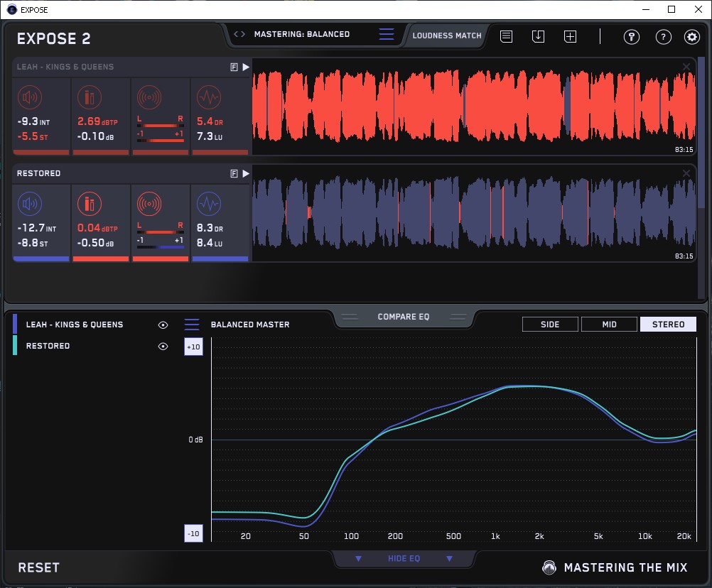Click the 8.3 DR value
This screenshot has height=588, width=712.
click(x=210, y=228)
